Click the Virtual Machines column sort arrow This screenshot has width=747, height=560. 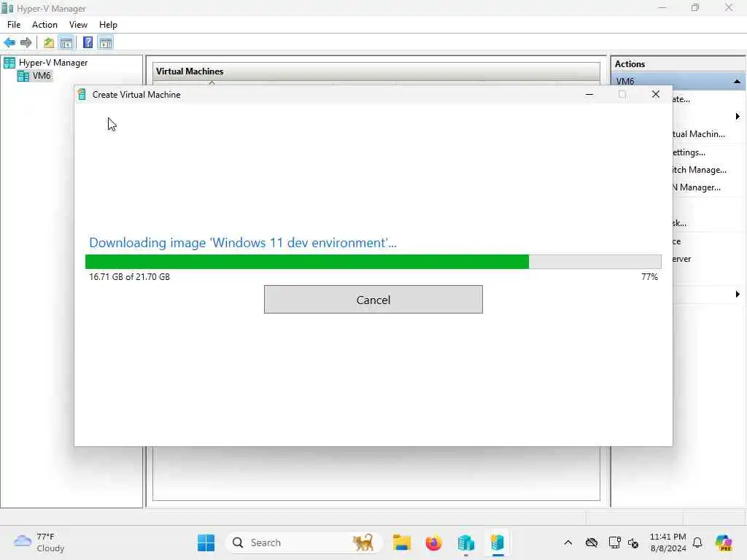point(212,83)
